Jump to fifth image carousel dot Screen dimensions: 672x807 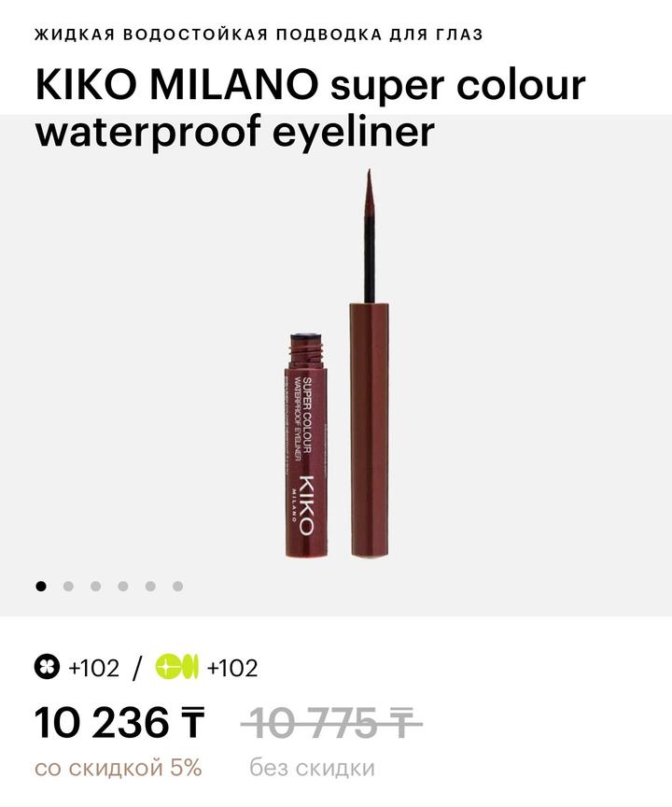pos(150,587)
